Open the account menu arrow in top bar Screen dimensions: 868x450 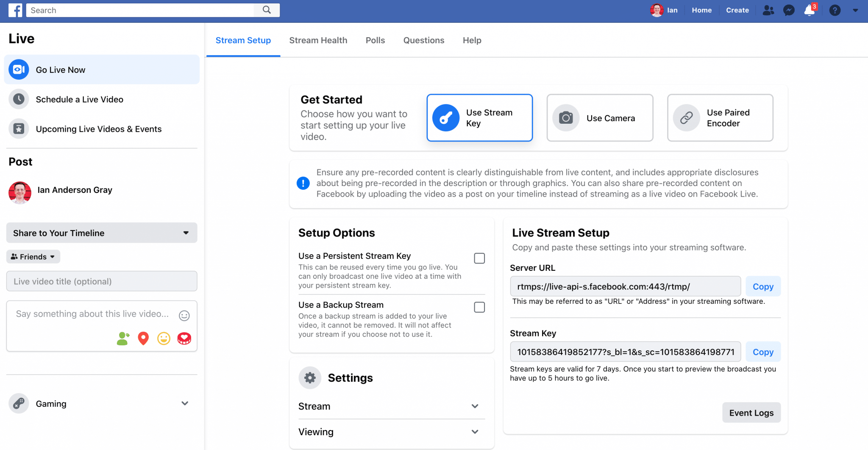pos(855,11)
